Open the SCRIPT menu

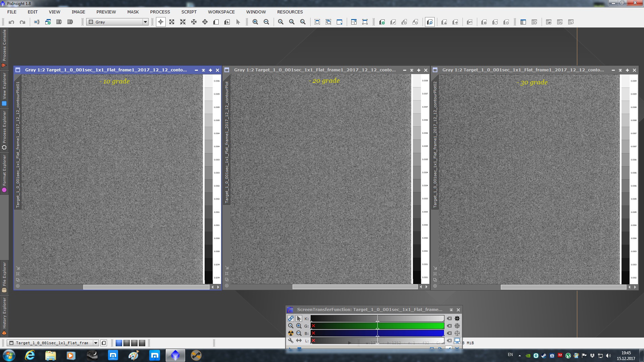[x=189, y=12]
